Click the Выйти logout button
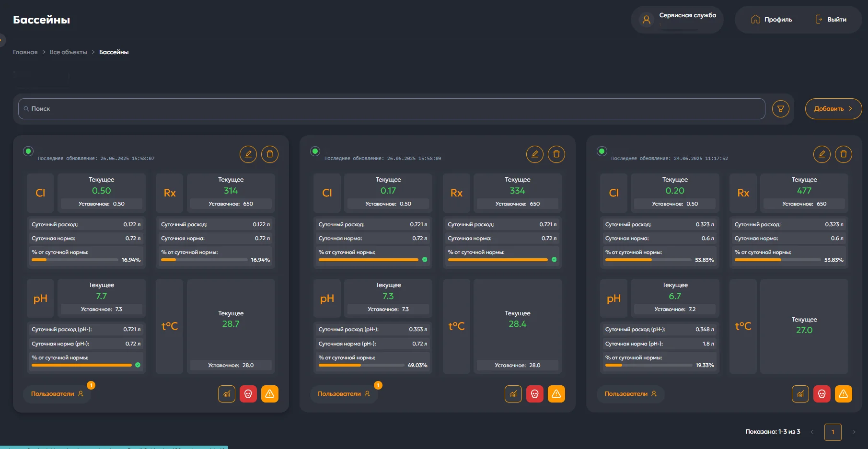868x449 pixels. (x=832, y=20)
